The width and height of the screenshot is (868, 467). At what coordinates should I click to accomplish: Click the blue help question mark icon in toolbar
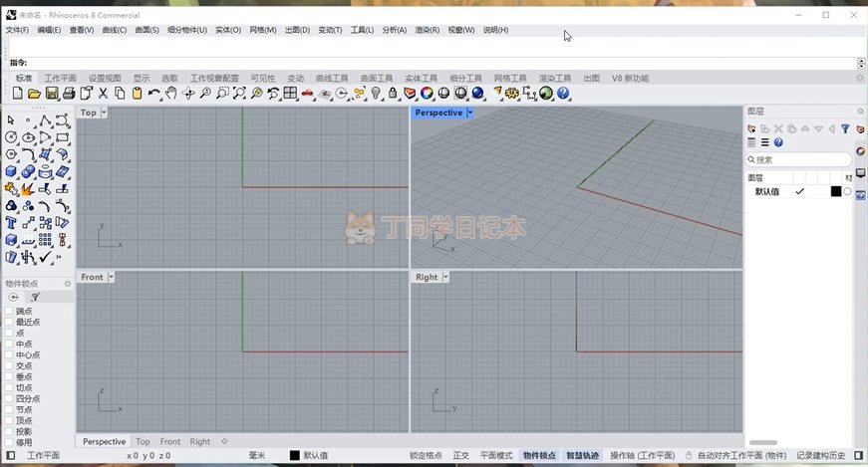[563, 94]
